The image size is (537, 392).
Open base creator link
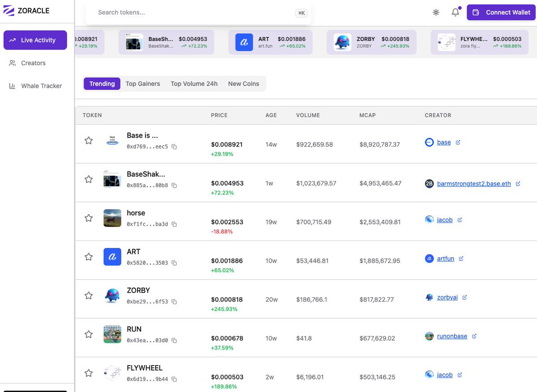pyautogui.click(x=444, y=142)
